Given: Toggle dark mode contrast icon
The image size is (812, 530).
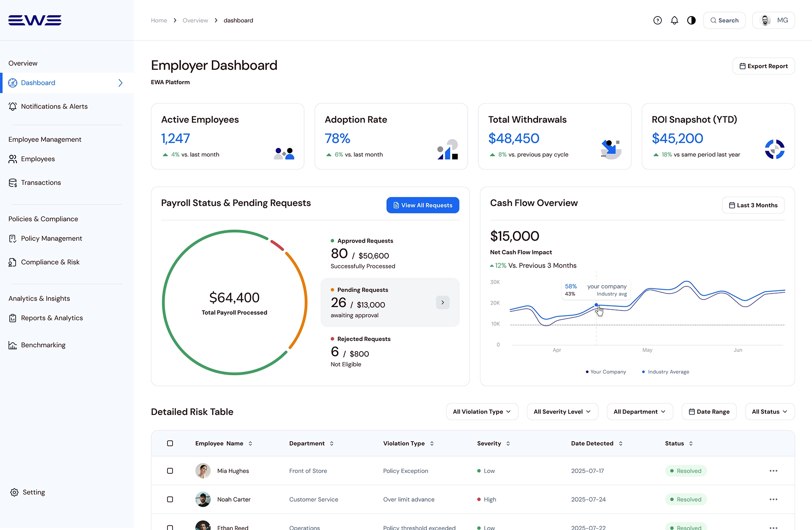Looking at the screenshot, I should click(691, 20).
